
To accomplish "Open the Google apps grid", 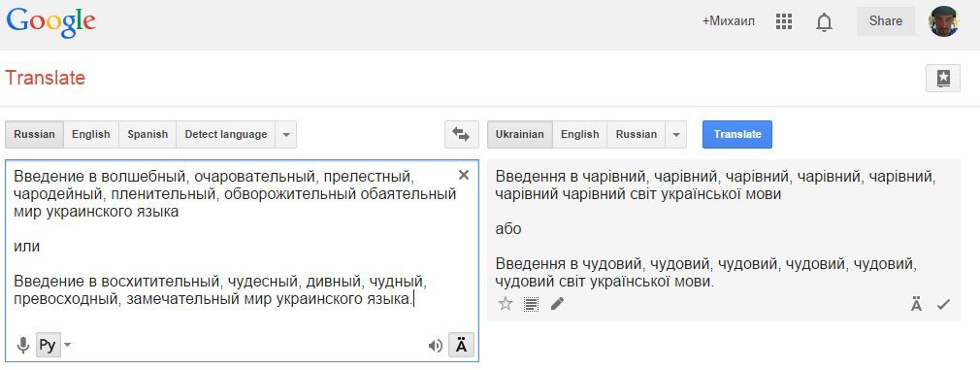I will point(784,21).
